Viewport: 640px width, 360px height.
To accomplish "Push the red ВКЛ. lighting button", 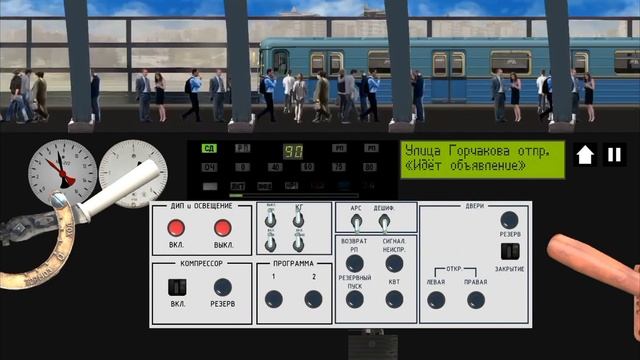I will tap(176, 228).
